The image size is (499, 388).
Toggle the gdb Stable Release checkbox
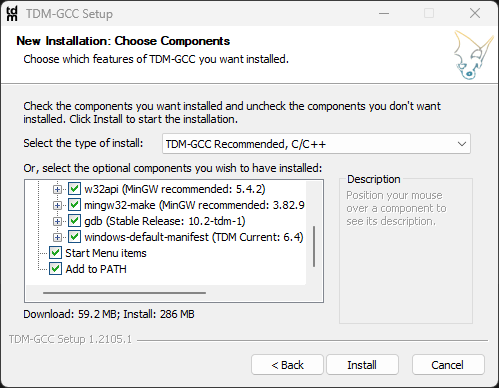(74, 221)
